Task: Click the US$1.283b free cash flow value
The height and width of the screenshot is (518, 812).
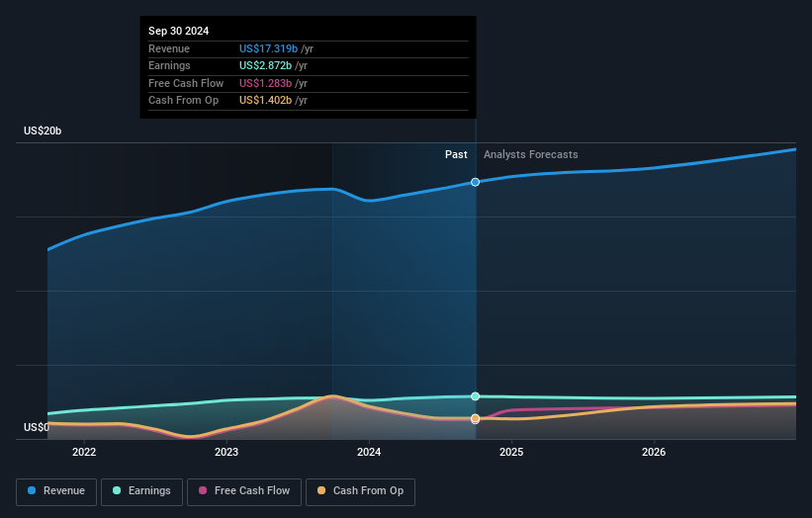Action: pos(265,83)
